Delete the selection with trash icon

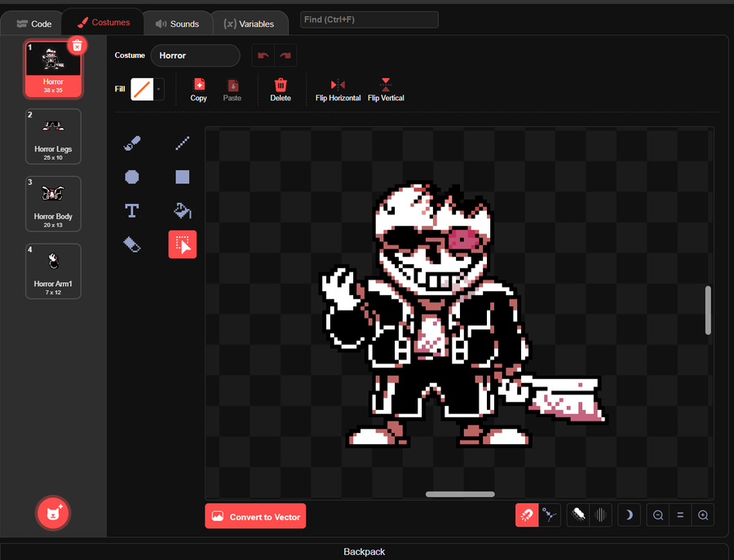281,90
